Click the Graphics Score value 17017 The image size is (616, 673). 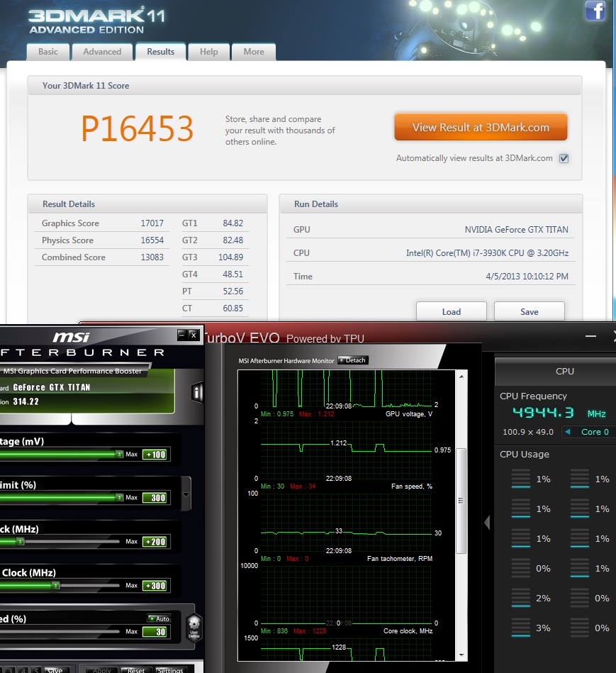click(152, 223)
